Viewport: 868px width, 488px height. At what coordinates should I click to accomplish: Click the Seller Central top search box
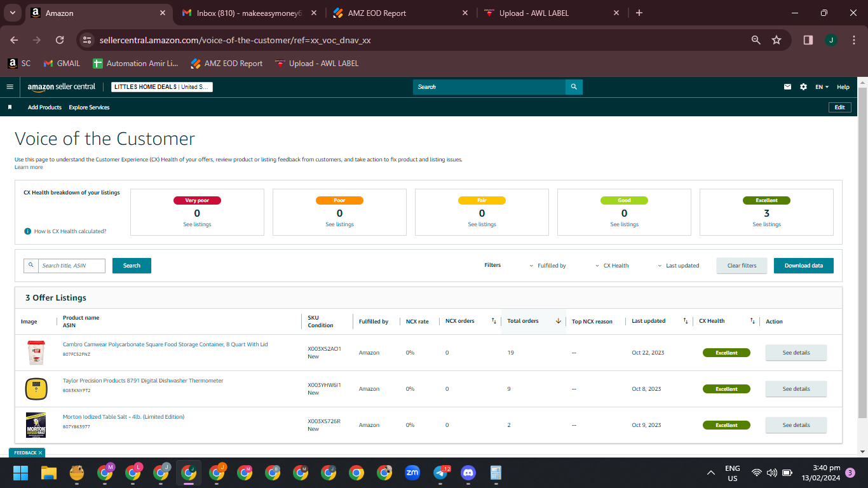(x=489, y=86)
